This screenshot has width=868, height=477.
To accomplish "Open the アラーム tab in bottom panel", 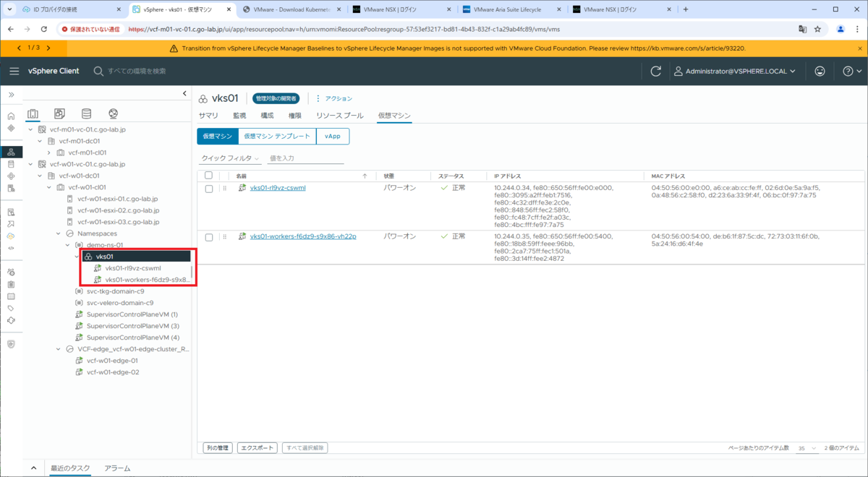I will [x=117, y=468].
